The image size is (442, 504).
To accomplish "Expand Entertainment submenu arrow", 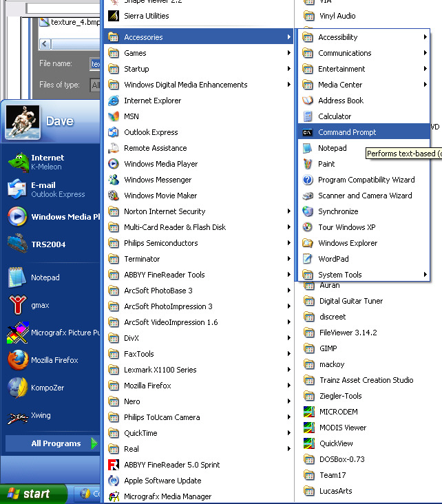I will click(x=425, y=68).
